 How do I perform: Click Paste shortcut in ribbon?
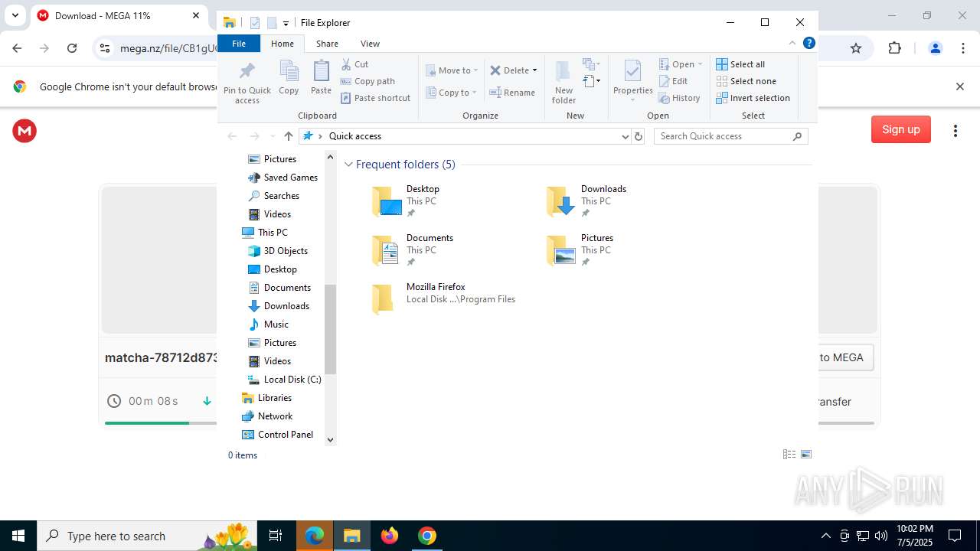[x=375, y=98]
